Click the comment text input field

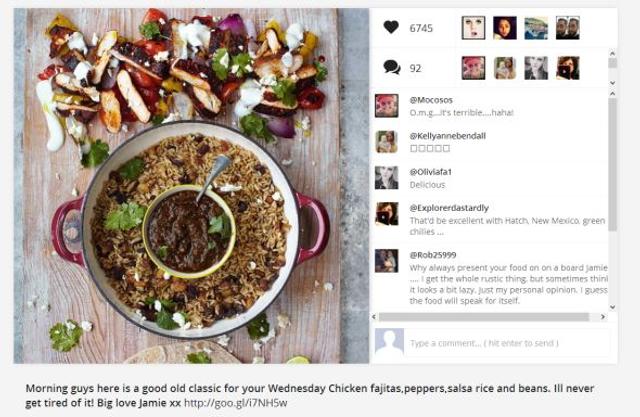coord(507,343)
